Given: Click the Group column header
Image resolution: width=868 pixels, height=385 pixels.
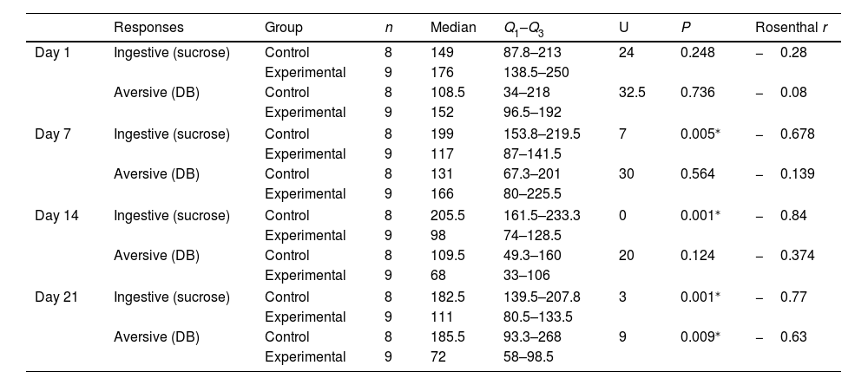Looking at the screenshot, I should (283, 28).
